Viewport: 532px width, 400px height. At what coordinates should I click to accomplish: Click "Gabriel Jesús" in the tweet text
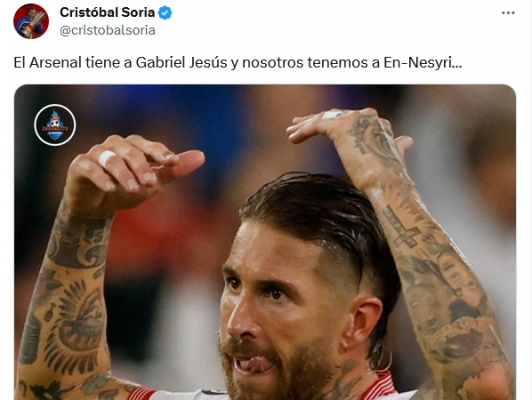point(182,63)
